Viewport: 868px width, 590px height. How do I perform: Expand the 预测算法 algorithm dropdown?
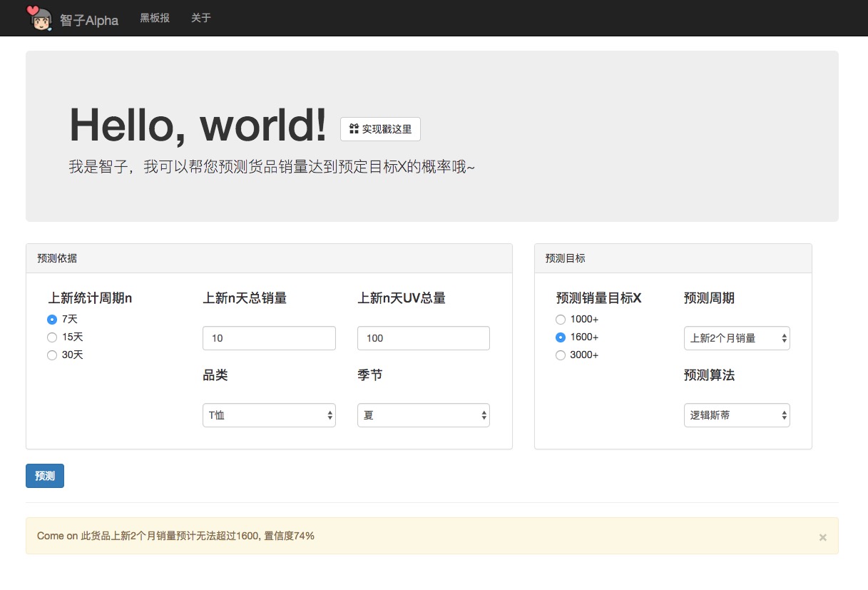pos(736,415)
